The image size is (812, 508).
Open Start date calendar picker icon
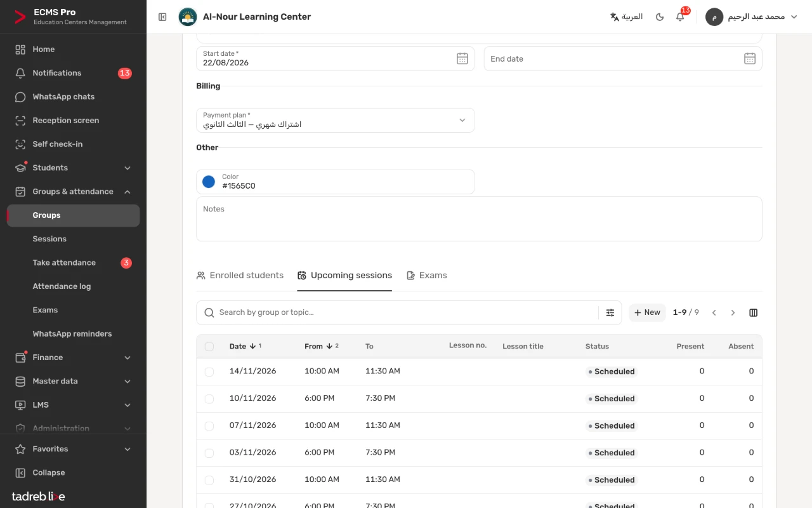pyautogui.click(x=462, y=58)
